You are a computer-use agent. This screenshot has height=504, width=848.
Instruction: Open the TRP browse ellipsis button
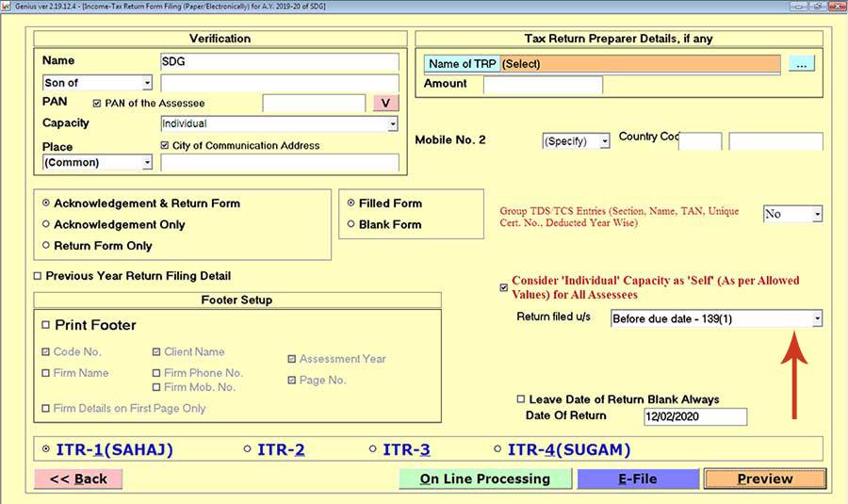pyautogui.click(x=801, y=64)
